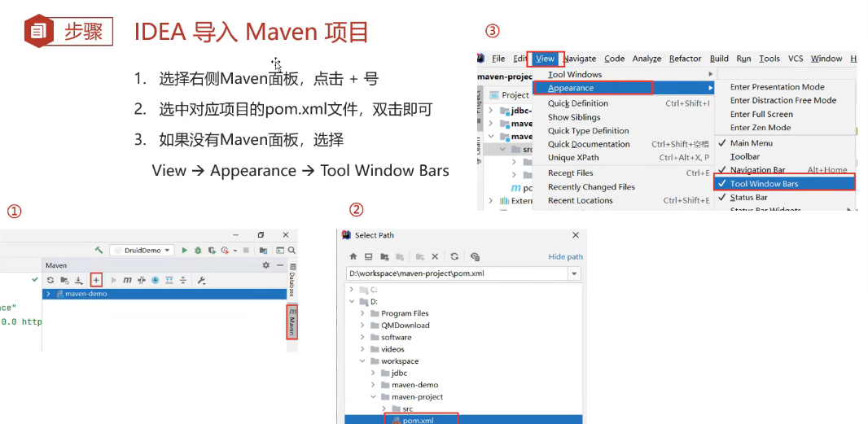Open the Appearance submenu
Viewport: 868px width, 424px height.
pos(624,88)
